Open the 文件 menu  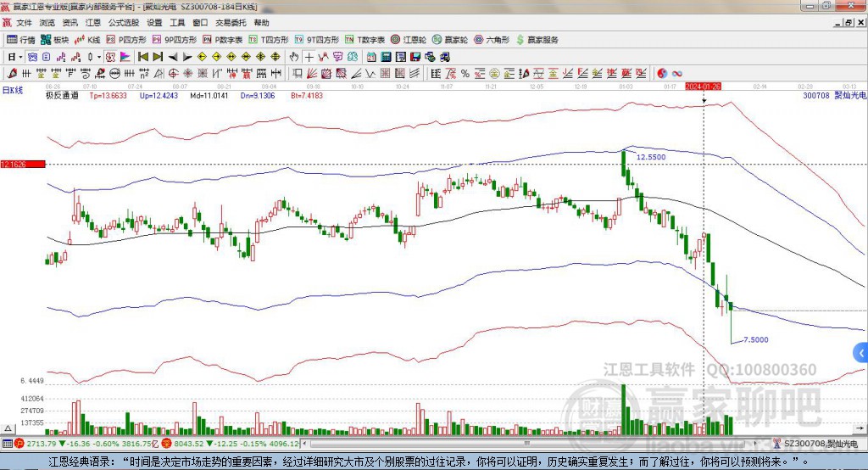click(24, 23)
